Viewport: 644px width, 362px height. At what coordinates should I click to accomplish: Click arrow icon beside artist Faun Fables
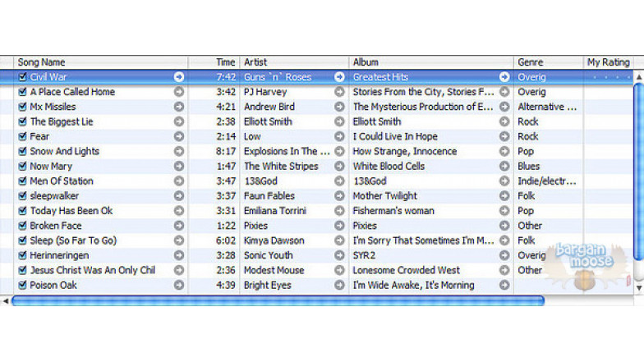(x=339, y=195)
